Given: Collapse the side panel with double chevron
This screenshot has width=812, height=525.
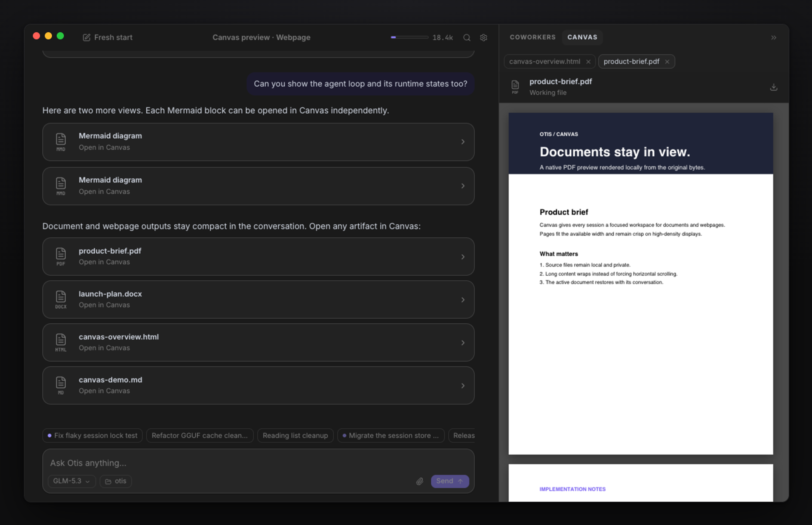Looking at the screenshot, I should [x=773, y=38].
